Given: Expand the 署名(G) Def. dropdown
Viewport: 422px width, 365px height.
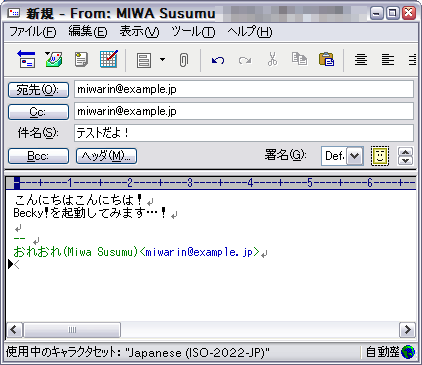Looking at the screenshot, I should point(355,156).
